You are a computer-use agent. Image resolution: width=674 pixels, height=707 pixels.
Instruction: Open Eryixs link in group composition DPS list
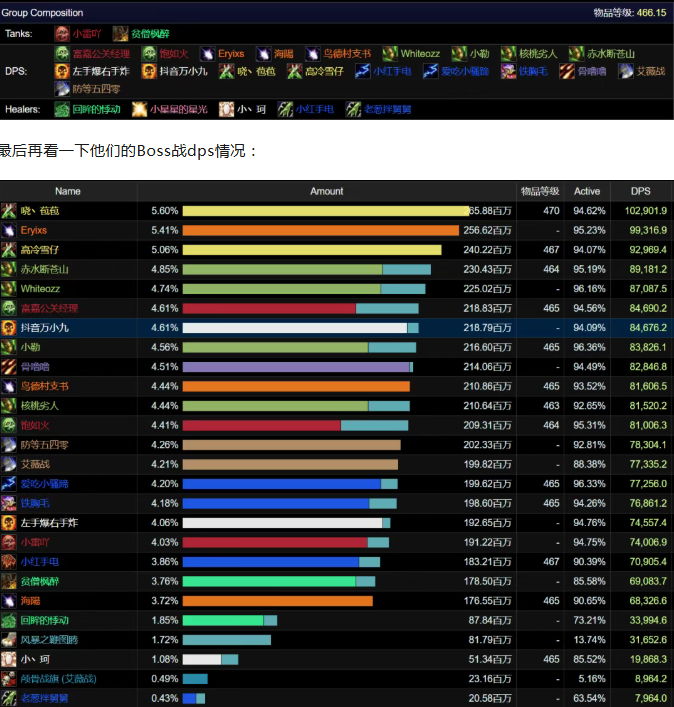click(231, 53)
